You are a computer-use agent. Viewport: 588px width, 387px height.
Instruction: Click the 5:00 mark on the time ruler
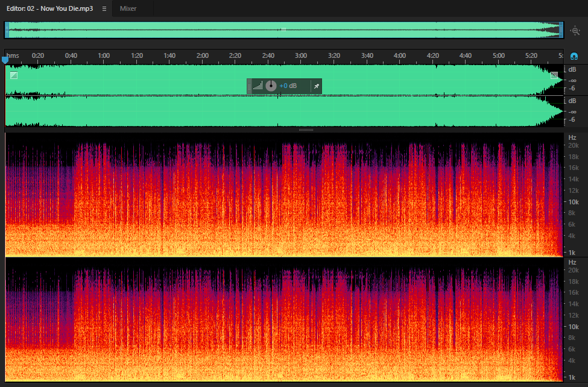click(498, 55)
